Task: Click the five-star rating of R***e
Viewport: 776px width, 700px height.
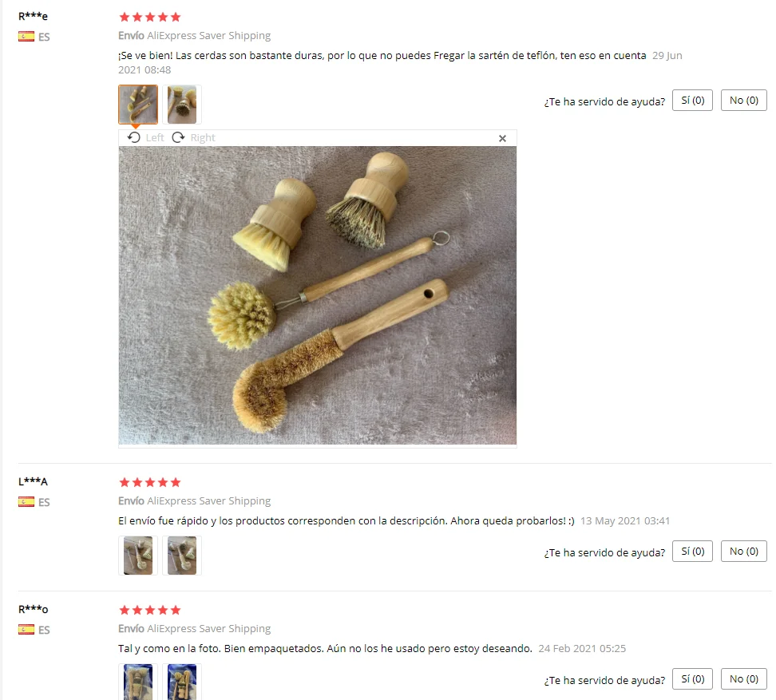Action: (150, 18)
